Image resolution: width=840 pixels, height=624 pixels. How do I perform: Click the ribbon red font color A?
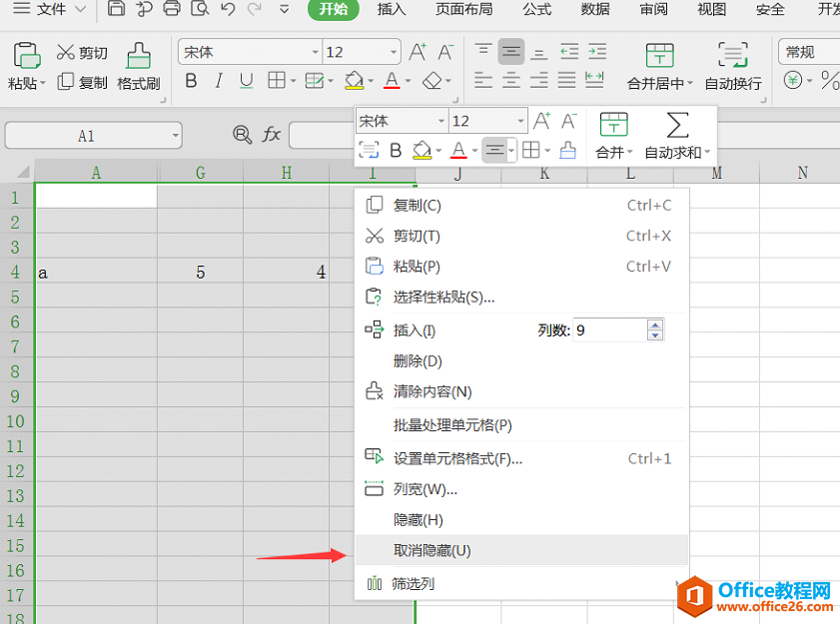point(393,80)
